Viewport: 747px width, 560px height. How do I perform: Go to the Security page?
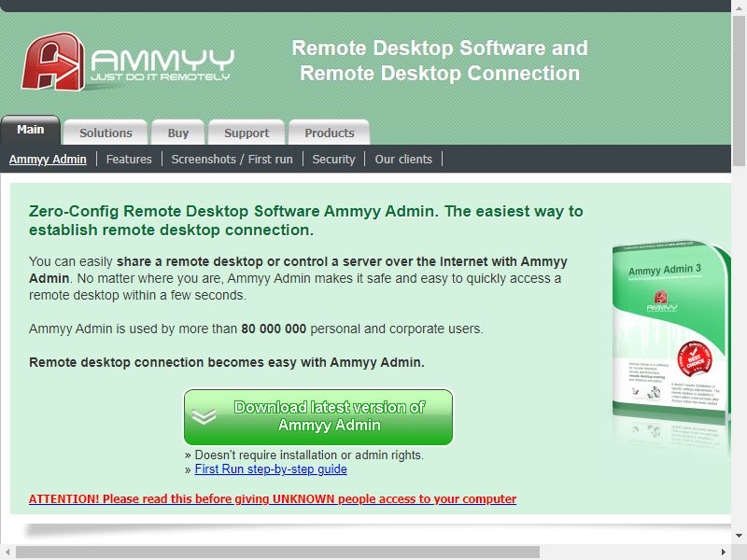(x=333, y=159)
